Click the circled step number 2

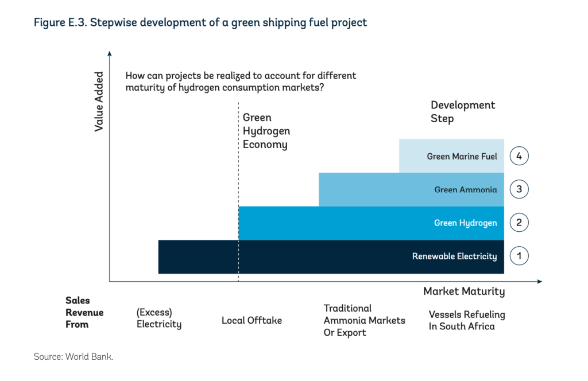click(x=519, y=223)
